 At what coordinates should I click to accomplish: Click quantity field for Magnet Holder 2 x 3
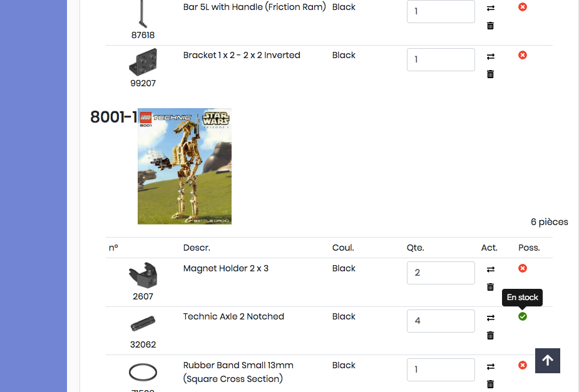[x=441, y=273]
